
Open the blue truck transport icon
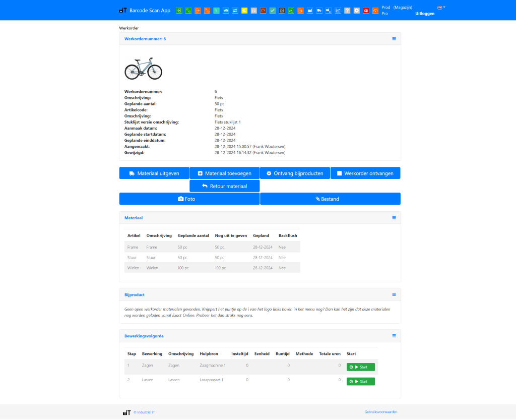tap(226, 10)
